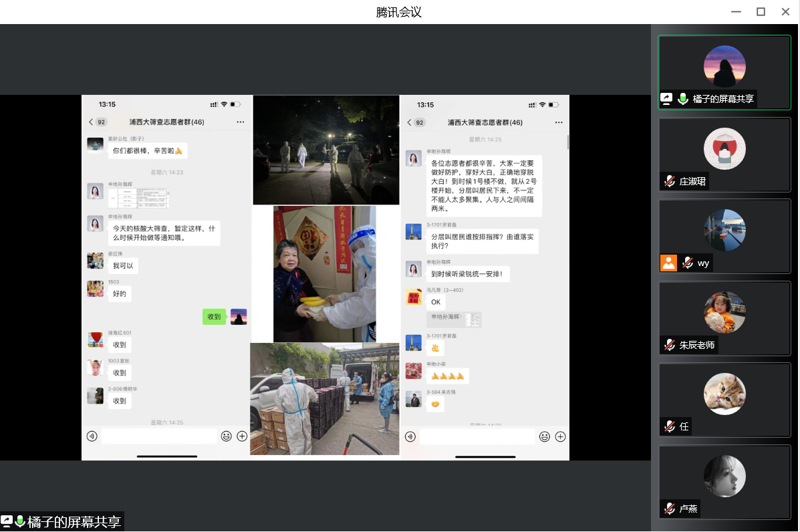Maximize the 腾讯会议 window
The image size is (800, 532).
point(761,11)
